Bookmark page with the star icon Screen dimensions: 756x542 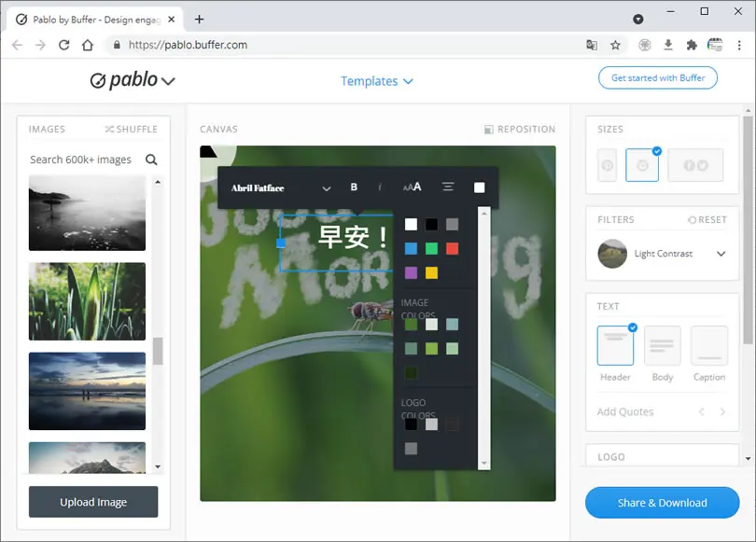point(615,45)
